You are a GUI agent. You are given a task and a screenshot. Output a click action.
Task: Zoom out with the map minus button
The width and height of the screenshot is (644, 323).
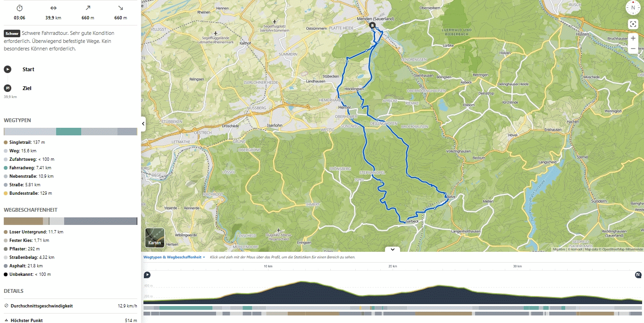[633, 49]
